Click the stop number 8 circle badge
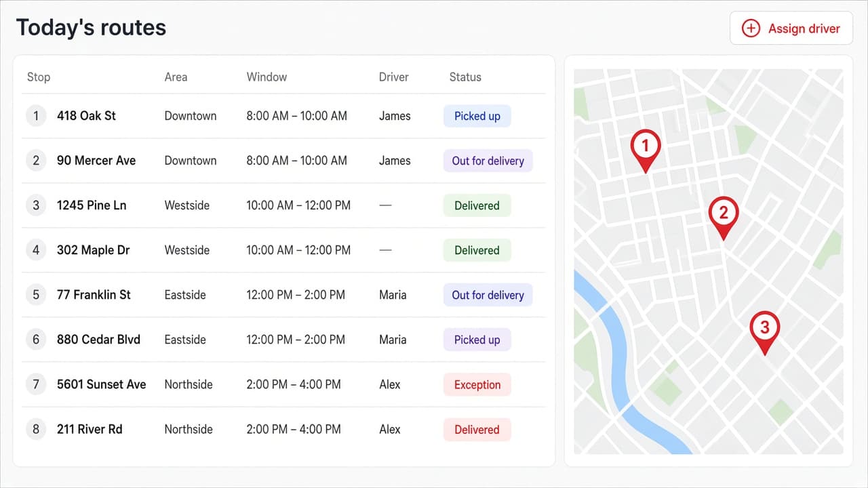 coord(36,429)
